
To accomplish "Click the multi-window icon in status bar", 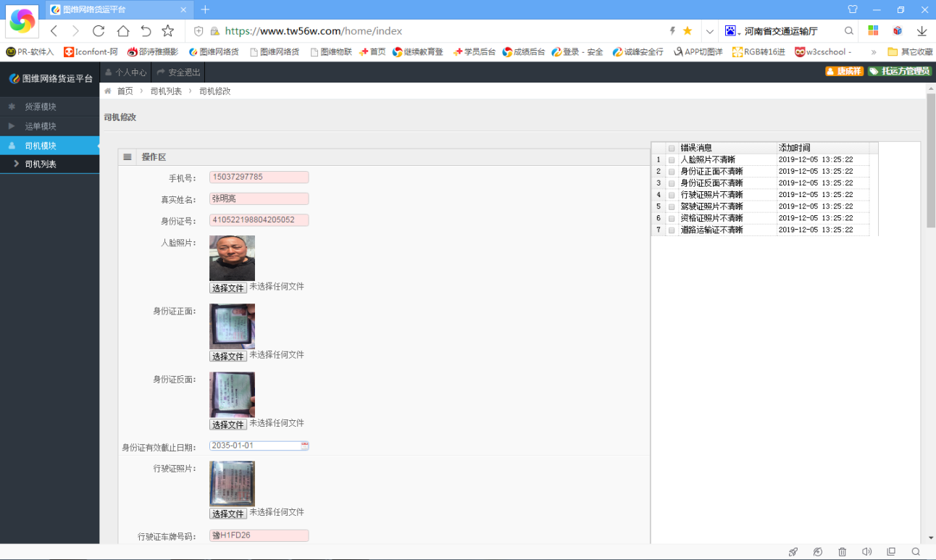I will [891, 552].
